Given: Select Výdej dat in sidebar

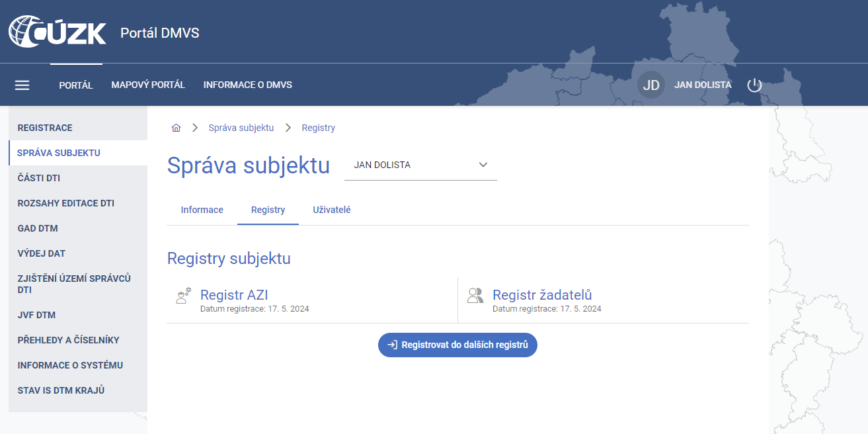Looking at the screenshot, I should tap(41, 253).
